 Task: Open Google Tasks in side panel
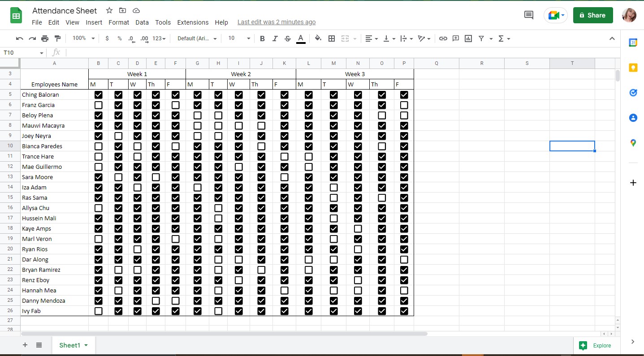pos(633,93)
